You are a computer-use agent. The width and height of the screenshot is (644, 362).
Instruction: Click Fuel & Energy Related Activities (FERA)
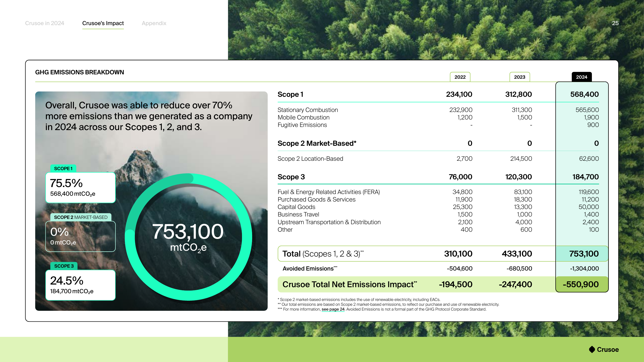coord(329,192)
